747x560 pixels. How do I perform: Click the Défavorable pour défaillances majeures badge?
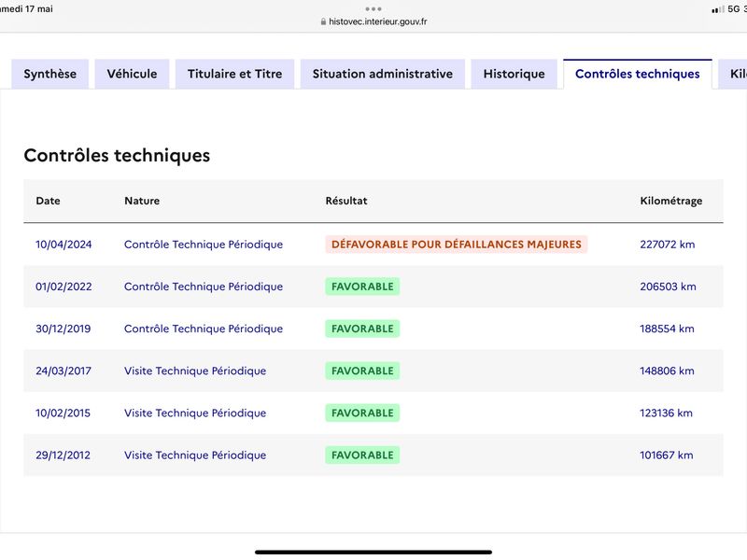click(457, 245)
